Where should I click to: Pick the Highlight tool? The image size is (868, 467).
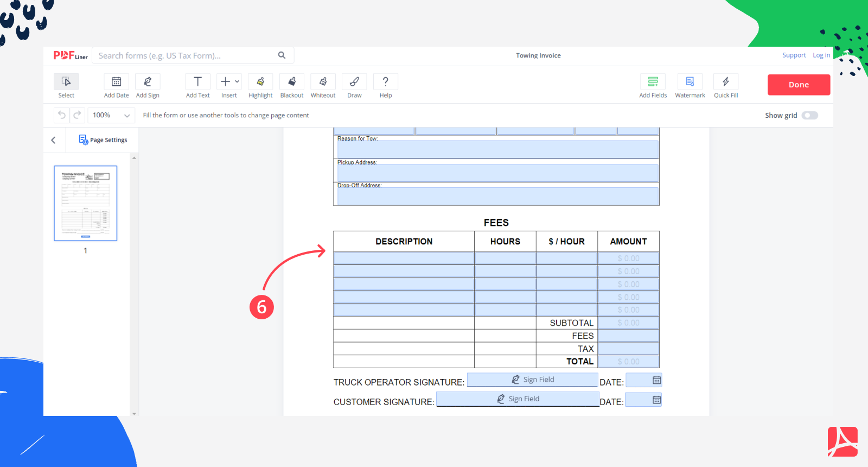click(260, 86)
